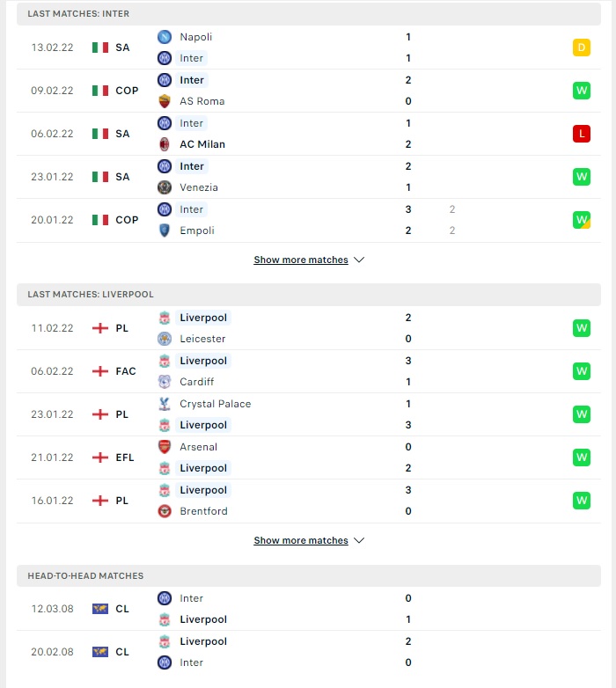Click the Crystal Palace crest icon

[164, 404]
